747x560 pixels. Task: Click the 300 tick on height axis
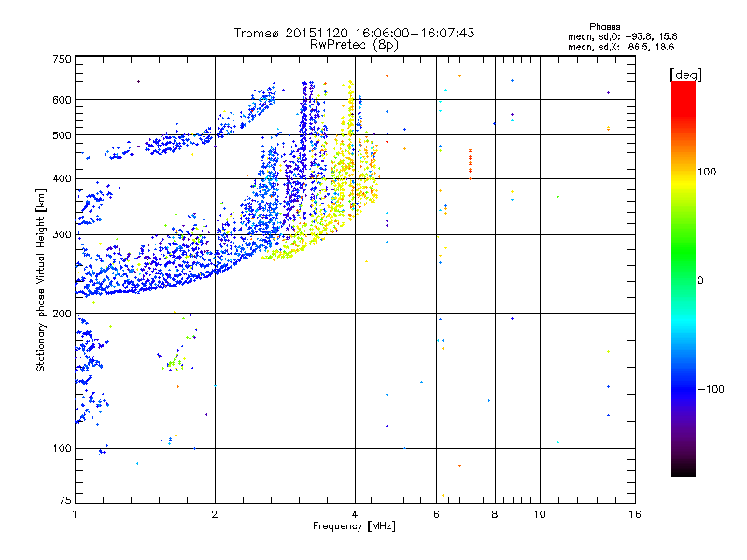[x=62, y=234]
